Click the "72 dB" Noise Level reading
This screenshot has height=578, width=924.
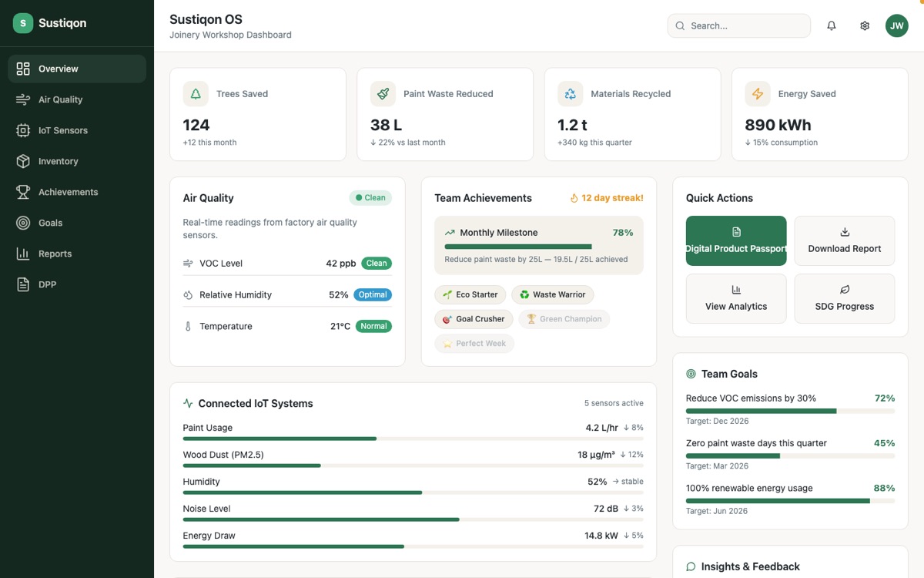tap(606, 509)
